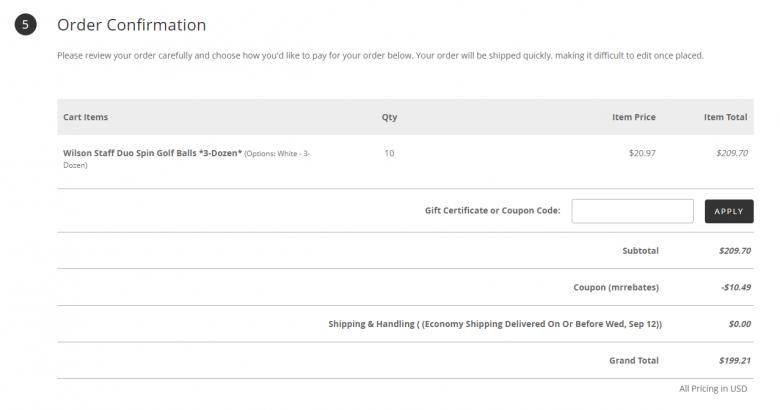Screen dimensions: 780x410
Task: Click the step 5 circle icon
Action: pyautogui.click(x=25, y=26)
